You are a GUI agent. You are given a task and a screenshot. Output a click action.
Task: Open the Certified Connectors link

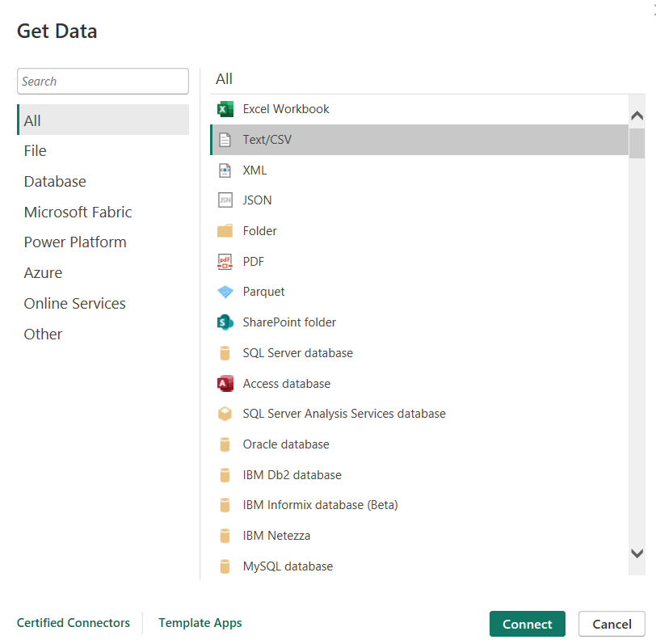click(x=74, y=623)
